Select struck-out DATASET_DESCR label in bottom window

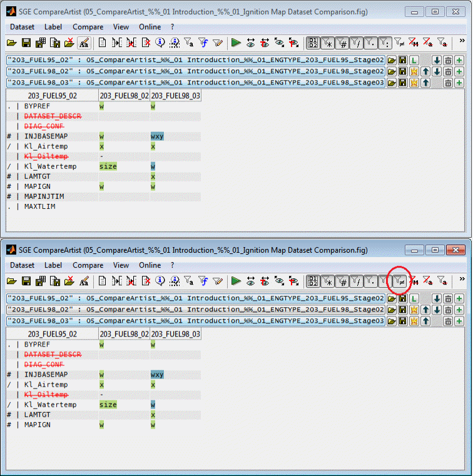[x=53, y=355]
